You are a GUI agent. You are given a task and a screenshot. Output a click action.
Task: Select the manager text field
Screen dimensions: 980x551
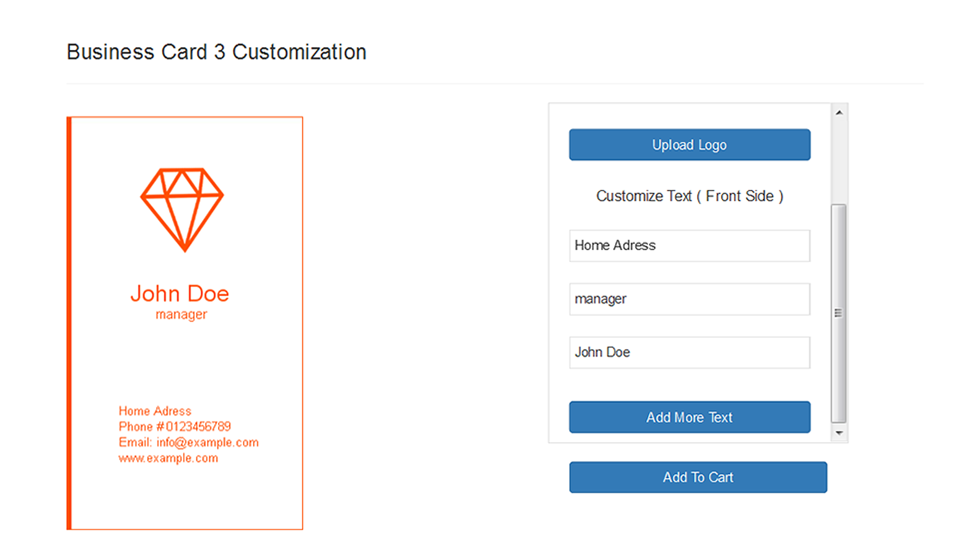point(689,299)
